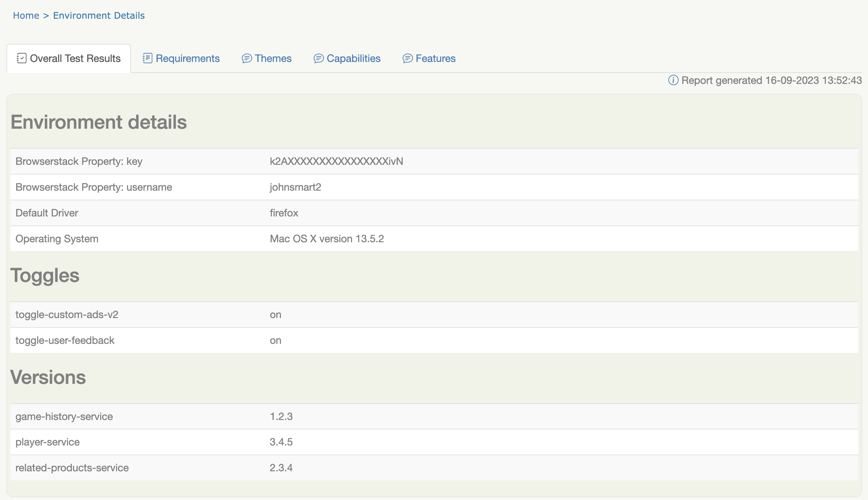Screen dimensions: 868x500
Task: Click the Requirements tab list icon
Action: 147,58
